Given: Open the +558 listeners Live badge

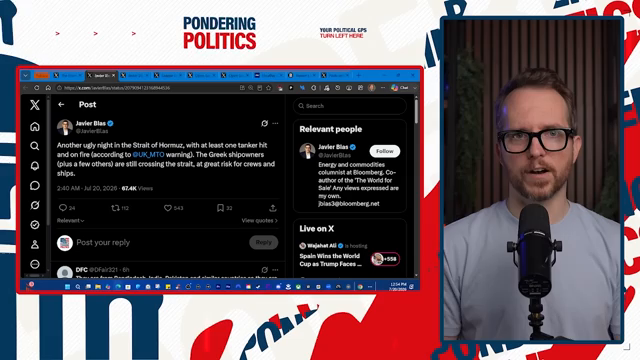Looking at the screenshot, I should [x=385, y=259].
